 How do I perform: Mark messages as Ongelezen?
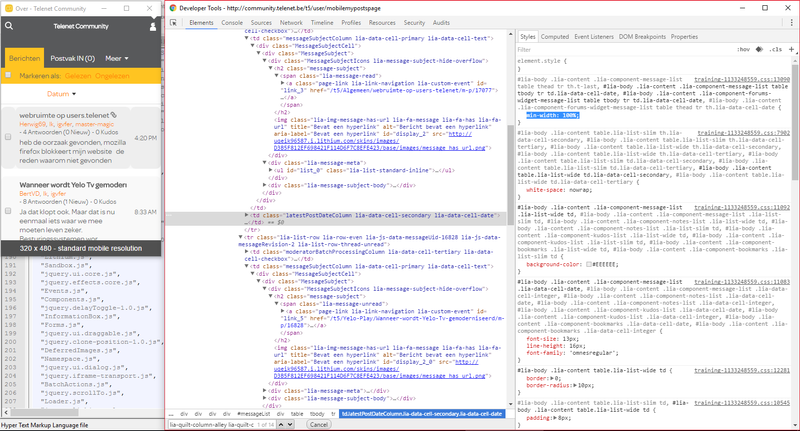[x=112, y=75]
